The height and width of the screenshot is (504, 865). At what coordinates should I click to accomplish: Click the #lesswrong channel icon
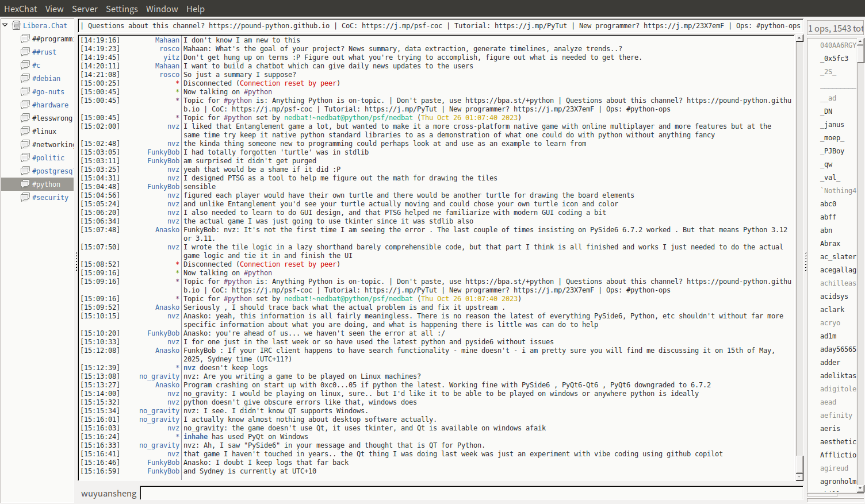[25, 118]
